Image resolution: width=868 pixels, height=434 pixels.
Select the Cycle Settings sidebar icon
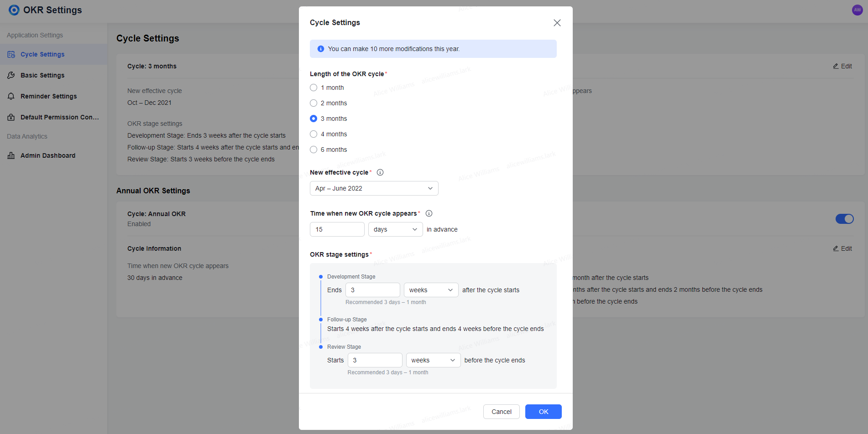pos(11,54)
